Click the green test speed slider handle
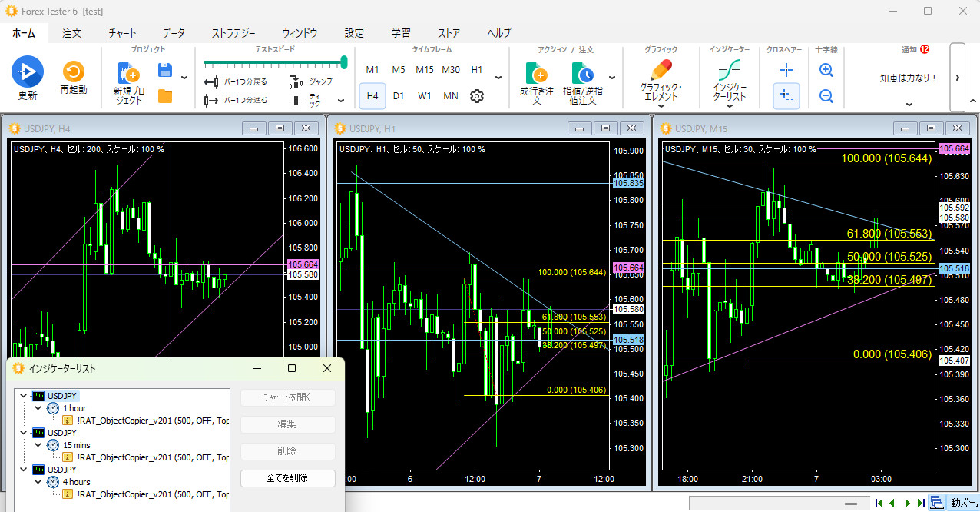 click(x=344, y=62)
